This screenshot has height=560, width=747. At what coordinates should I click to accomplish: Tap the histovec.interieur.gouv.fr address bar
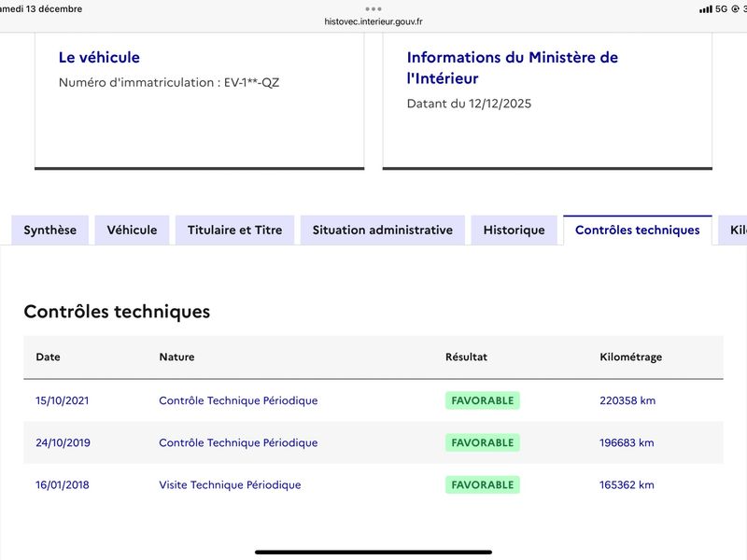373,21
